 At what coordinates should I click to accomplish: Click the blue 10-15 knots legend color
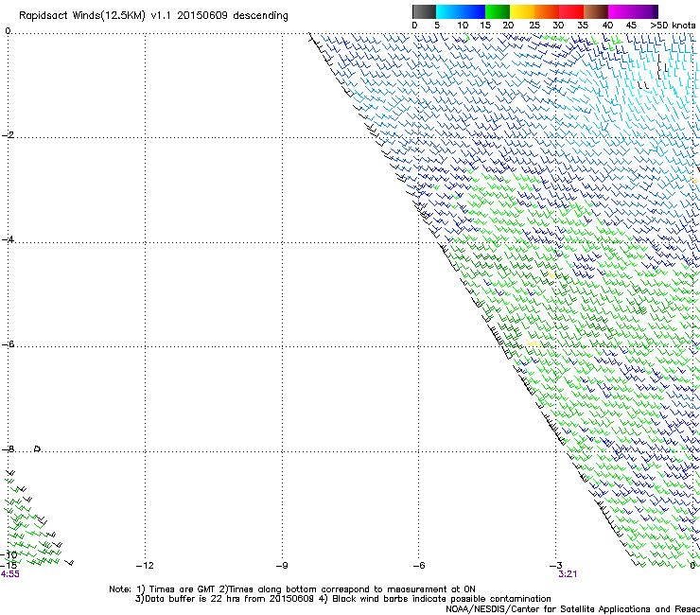[473, 11]
